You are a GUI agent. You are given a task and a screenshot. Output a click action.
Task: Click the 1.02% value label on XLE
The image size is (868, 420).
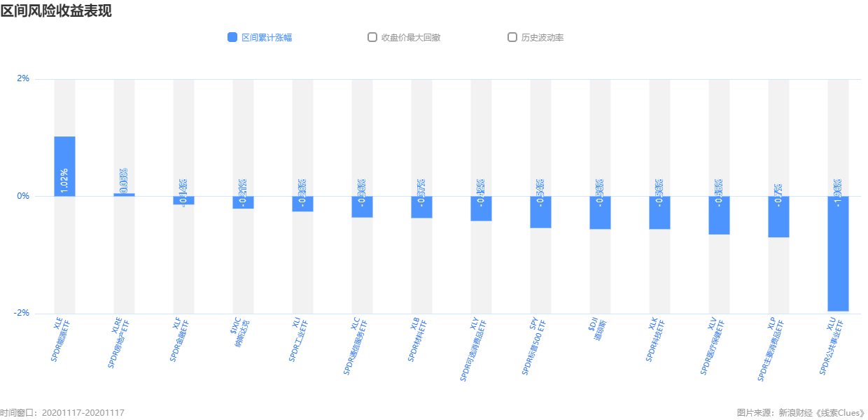[64, 181]
